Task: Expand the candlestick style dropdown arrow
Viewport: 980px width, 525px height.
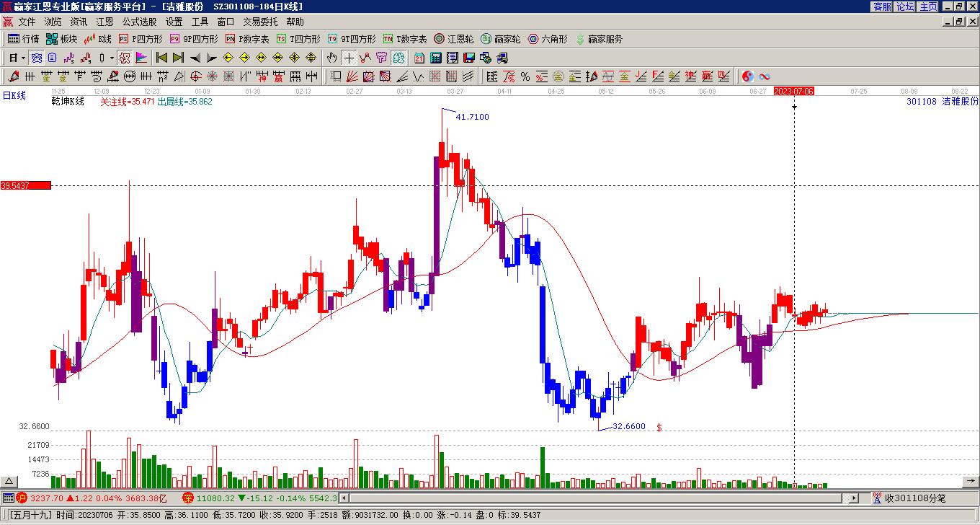Action: coord(112,58)
